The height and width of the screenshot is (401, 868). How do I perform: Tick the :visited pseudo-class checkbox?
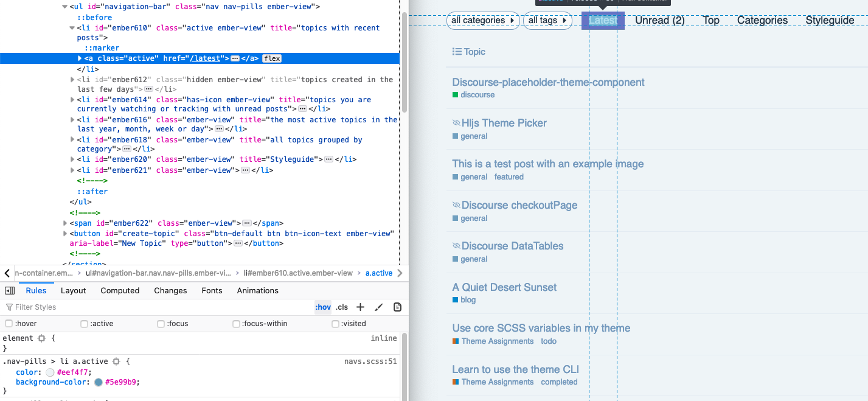click(335, 324)
